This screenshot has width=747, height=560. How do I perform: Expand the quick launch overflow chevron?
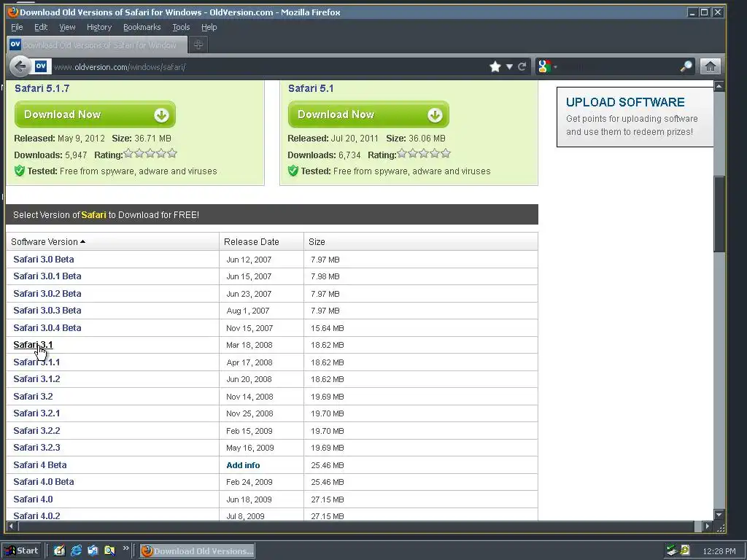125,548
